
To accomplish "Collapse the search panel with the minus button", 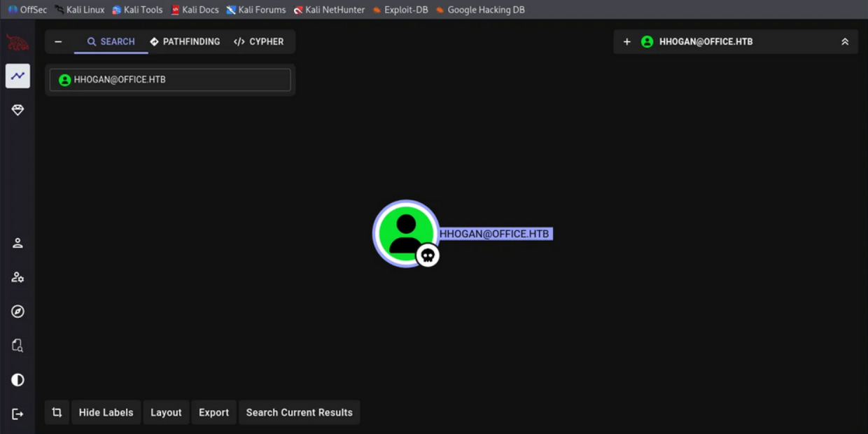I will click(x=58, y=41).
